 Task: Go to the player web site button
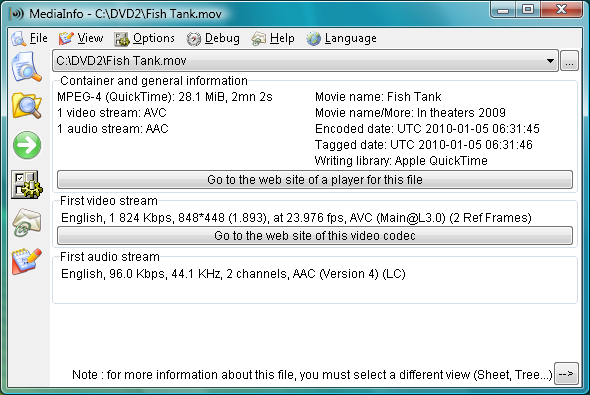pyautogui.click(x=315, y=179)
